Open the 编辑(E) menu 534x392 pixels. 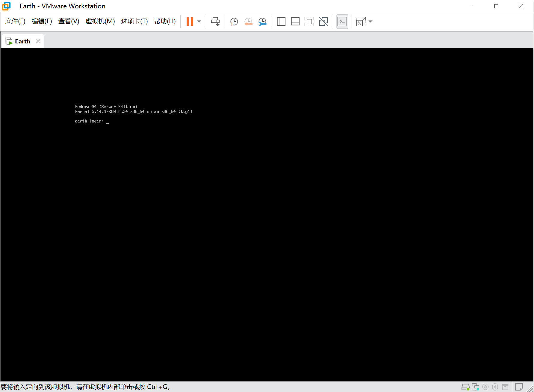click(x=42, y=21)
